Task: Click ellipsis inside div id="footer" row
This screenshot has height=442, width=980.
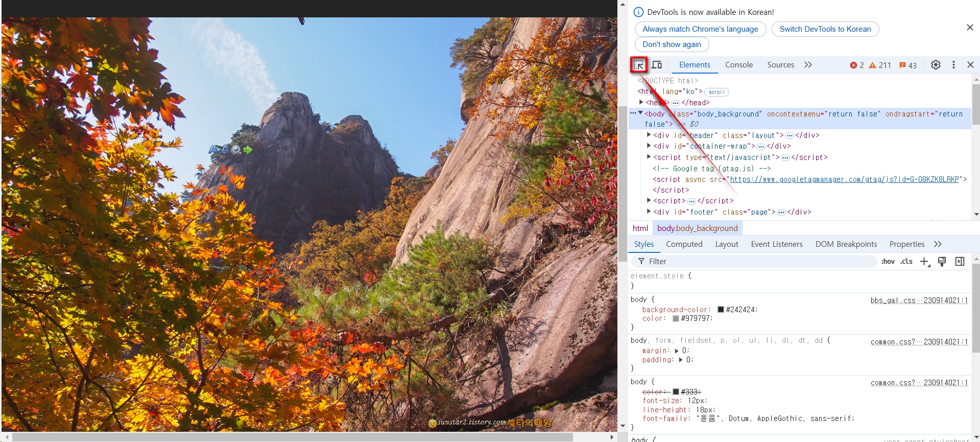Action: [781, 212]
